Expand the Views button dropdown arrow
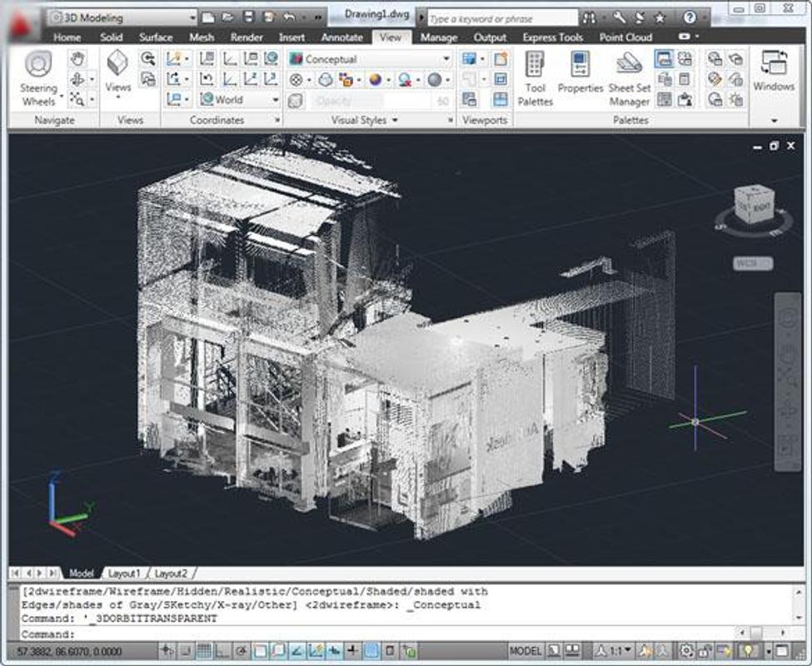The image size is (812, 666). click(118, 97)
